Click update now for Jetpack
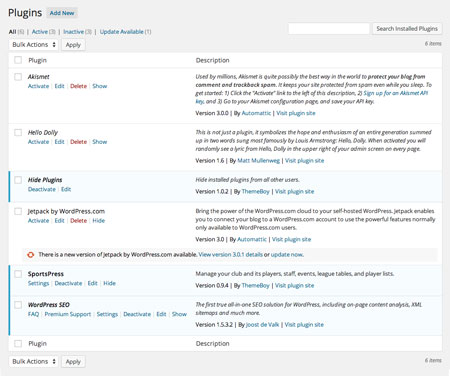The image size is (450, 376). point(287,255)
